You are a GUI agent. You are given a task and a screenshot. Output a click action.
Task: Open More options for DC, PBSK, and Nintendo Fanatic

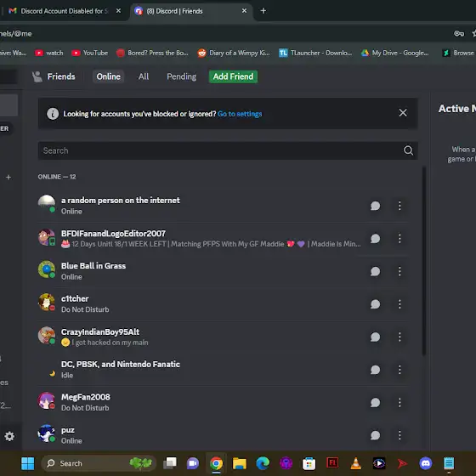tap(399, 370)
